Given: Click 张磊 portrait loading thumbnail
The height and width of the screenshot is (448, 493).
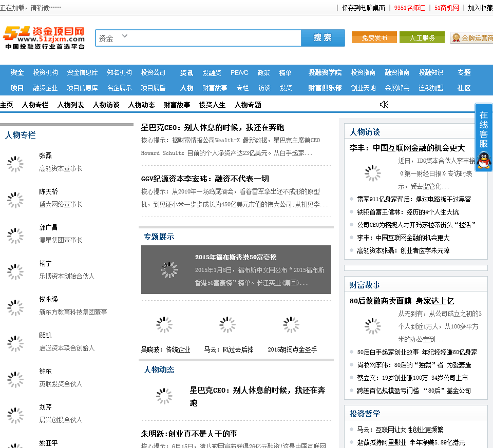Looking at the screenshot, I should click(15, 164).
